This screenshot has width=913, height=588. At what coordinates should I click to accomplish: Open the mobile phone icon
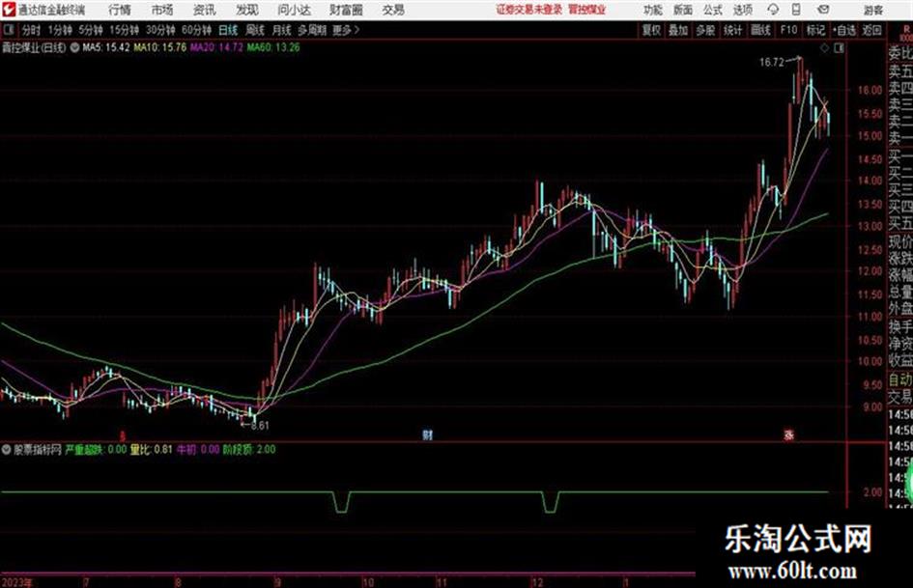click(796, 10)
